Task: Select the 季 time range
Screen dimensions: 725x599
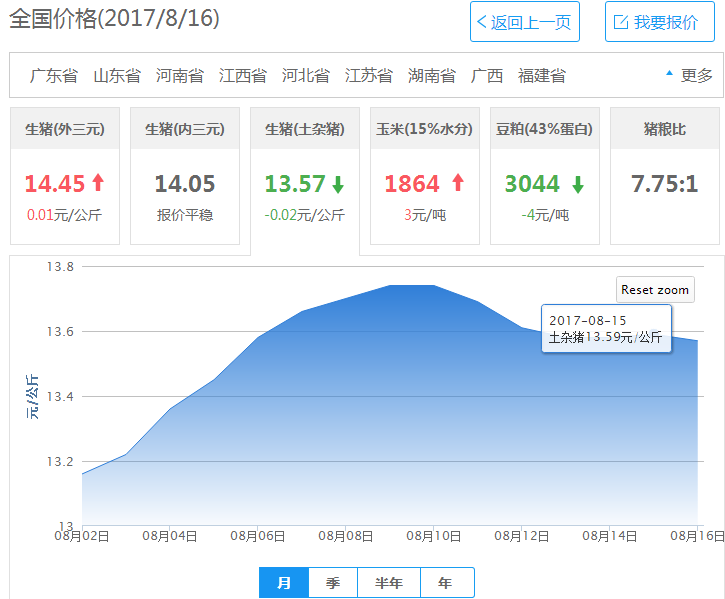Action: click(333, 583)
